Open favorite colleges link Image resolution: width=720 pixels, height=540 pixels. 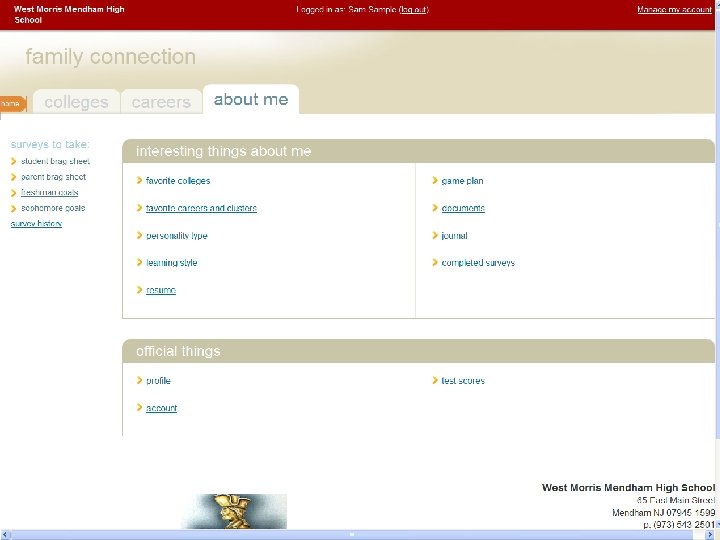(x=178, y=181)
